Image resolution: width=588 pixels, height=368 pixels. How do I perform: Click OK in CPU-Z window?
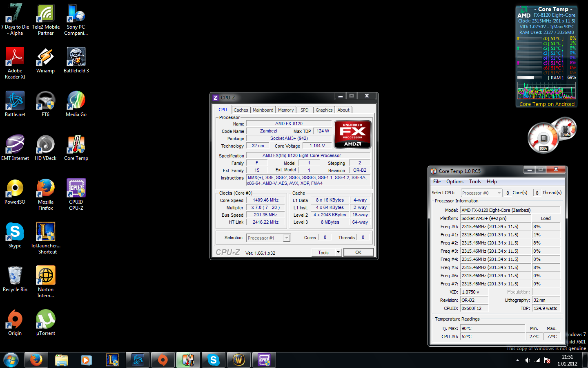[358, 252]
